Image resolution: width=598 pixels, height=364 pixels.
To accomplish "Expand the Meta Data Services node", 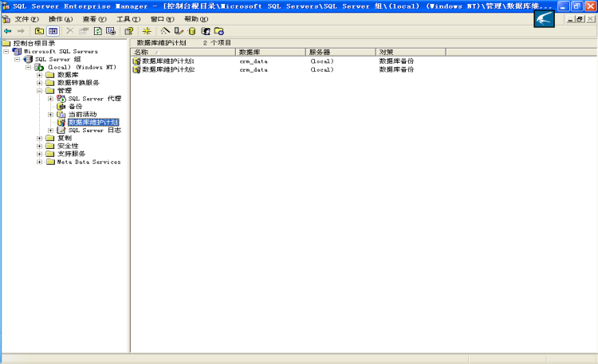I will (39, 162).
